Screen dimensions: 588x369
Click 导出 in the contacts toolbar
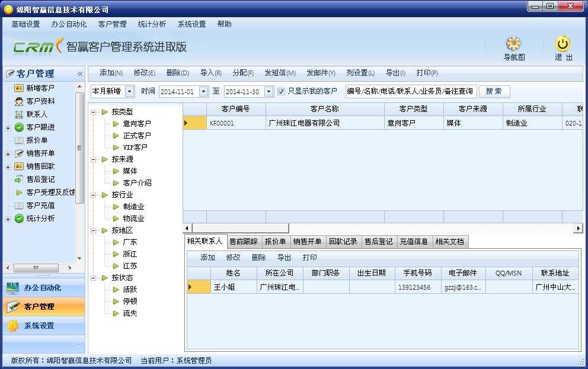click(284, 258)
